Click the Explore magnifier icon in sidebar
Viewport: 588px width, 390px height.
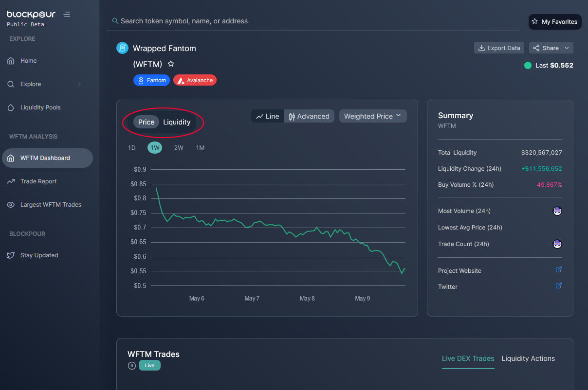[11, 84]
